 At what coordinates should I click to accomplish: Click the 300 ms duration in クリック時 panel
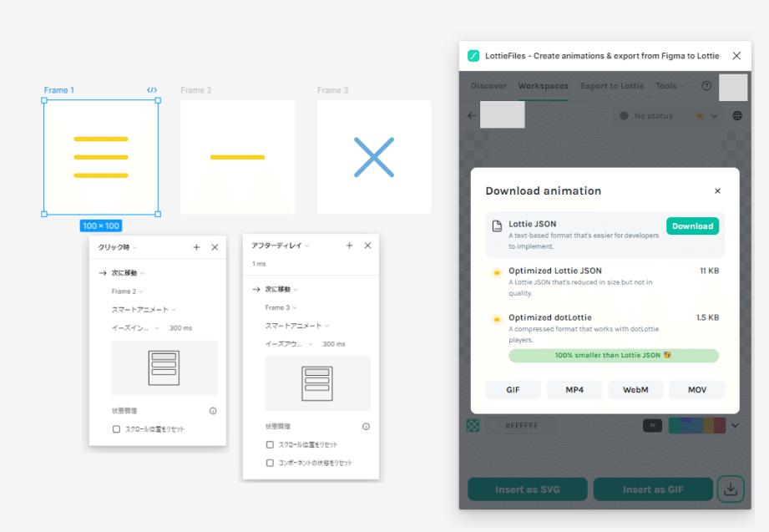180,328
